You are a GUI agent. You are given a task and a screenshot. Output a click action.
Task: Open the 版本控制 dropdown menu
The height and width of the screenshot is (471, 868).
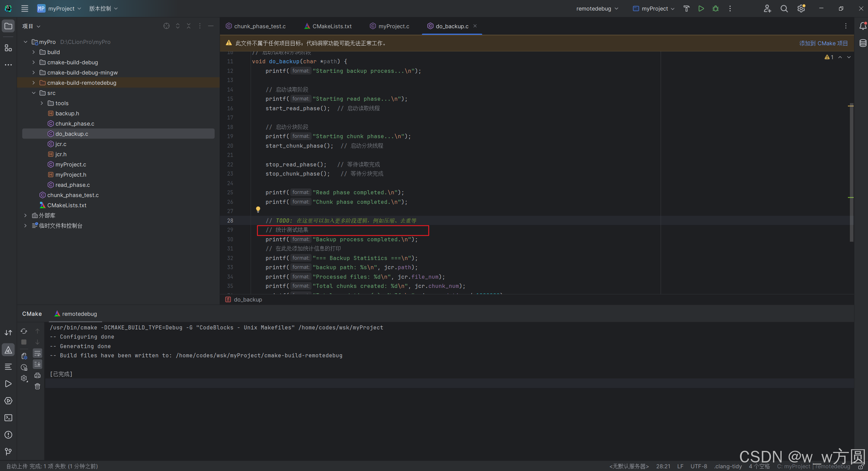coord(104,9)
